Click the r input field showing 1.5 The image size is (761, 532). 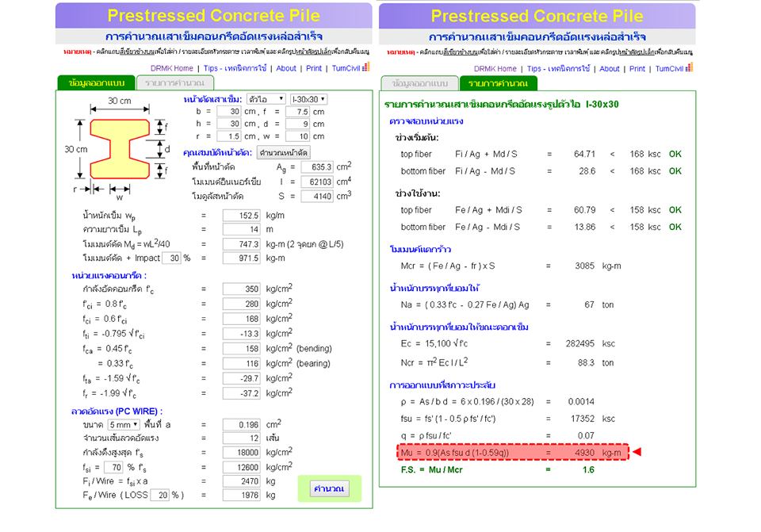pos(228,136)
